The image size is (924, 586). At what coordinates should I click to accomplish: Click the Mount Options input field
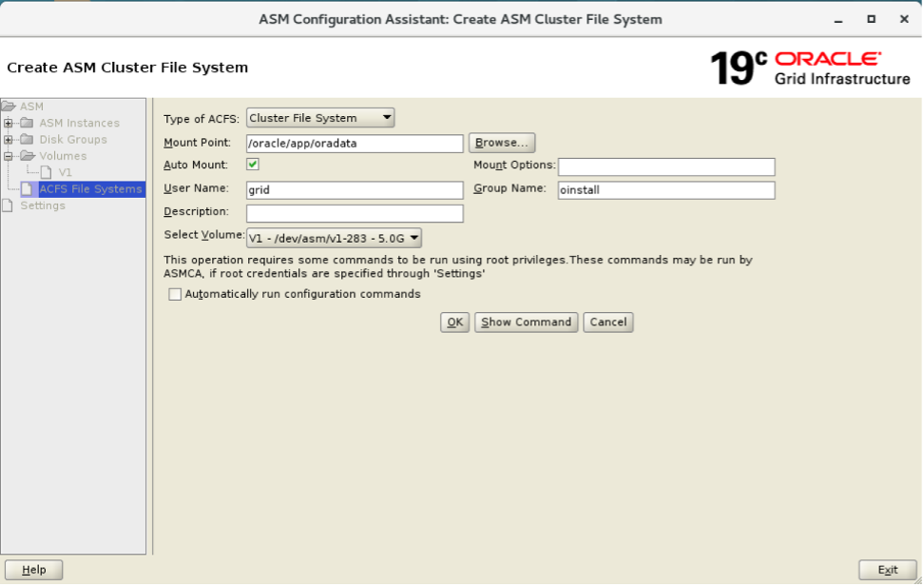pos(666,166)
